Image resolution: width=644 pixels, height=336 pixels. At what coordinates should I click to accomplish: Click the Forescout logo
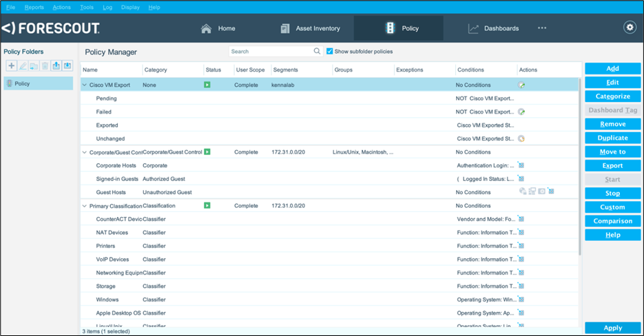pos(50,28)
